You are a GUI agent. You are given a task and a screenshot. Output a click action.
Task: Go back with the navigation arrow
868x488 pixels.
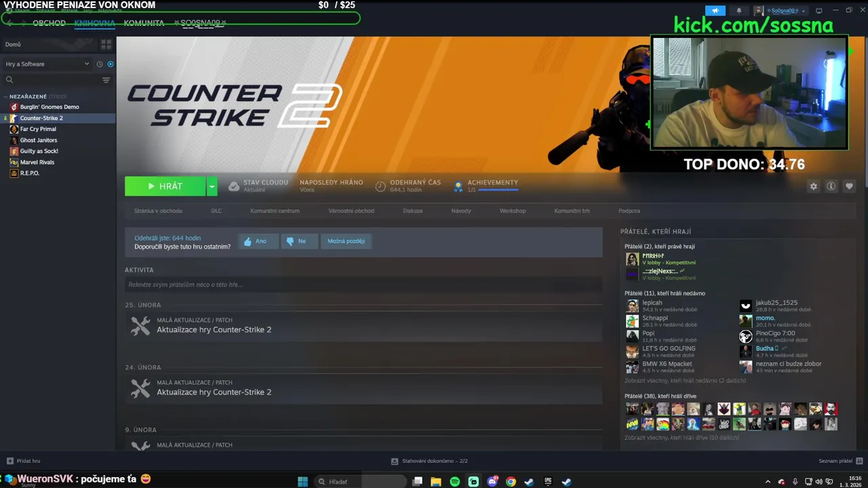click(x=10, y=22)
